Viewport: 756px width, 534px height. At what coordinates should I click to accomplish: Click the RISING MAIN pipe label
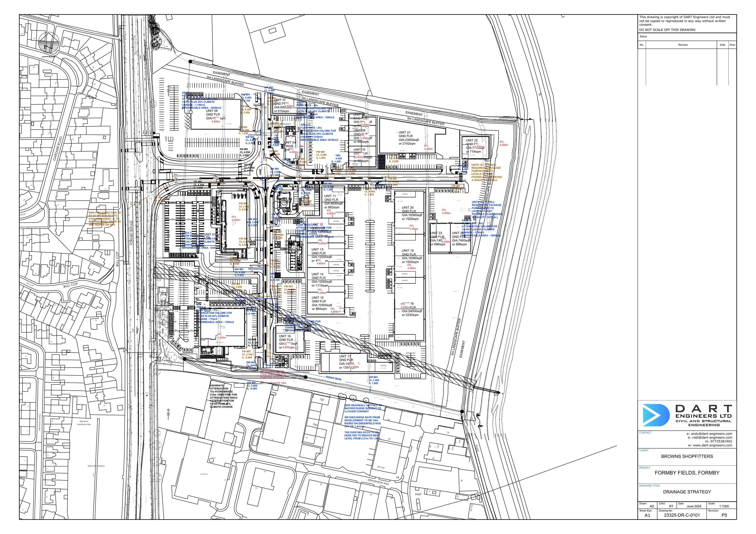tap(334, 378)
